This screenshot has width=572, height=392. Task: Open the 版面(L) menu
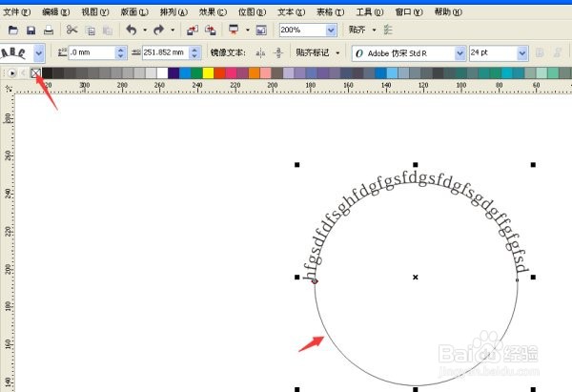tap(134, 12)
